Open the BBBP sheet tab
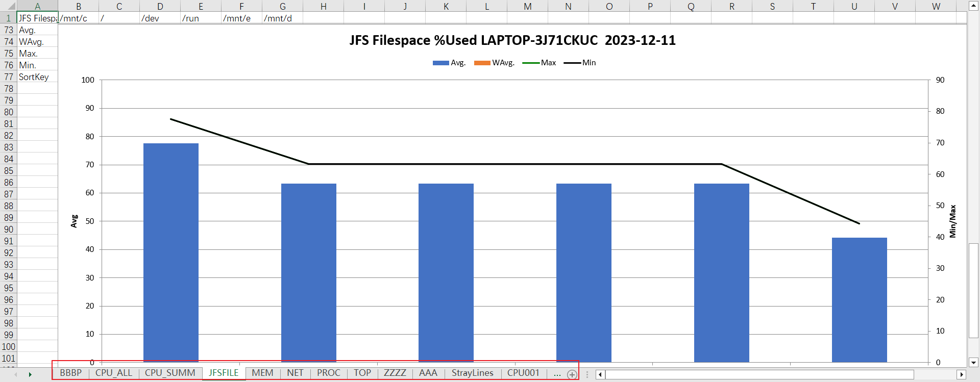The width and height of the screenshot is (980, 382). pos(71,373)
